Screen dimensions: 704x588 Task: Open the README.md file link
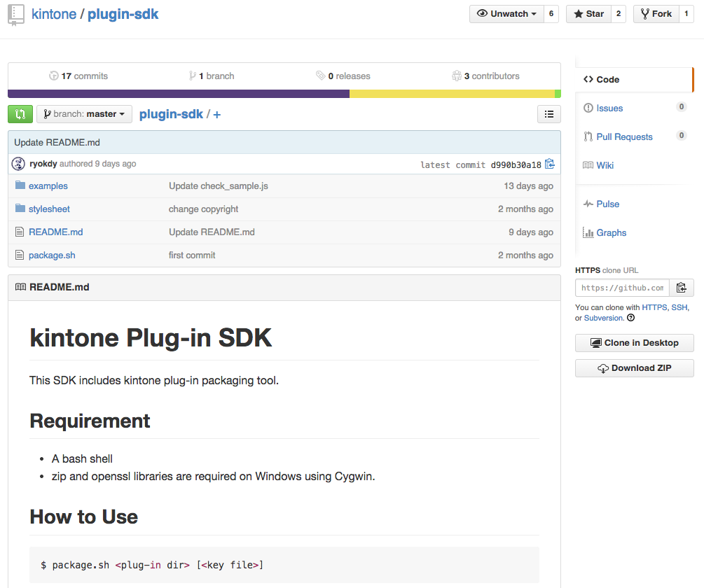tap(55, 232)
